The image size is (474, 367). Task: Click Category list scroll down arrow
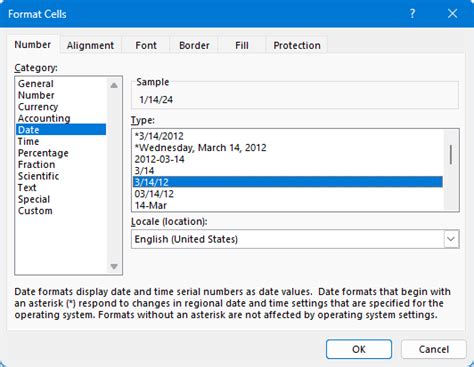(x=114, y=266)
